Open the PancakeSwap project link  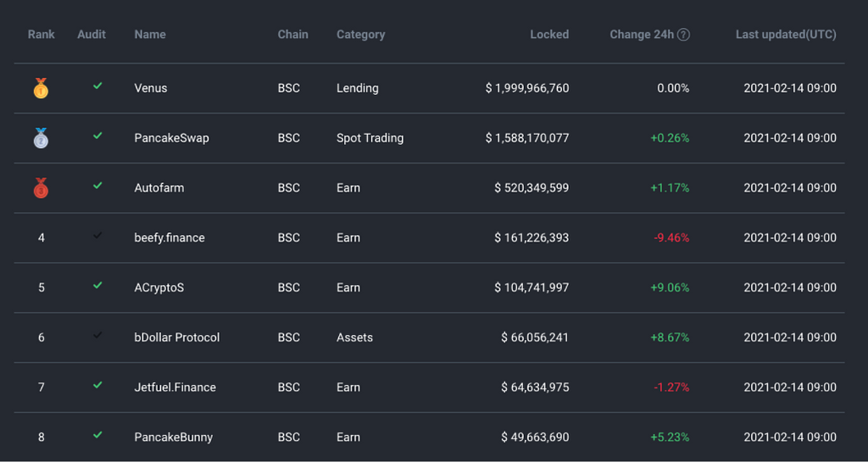[171, 138]
